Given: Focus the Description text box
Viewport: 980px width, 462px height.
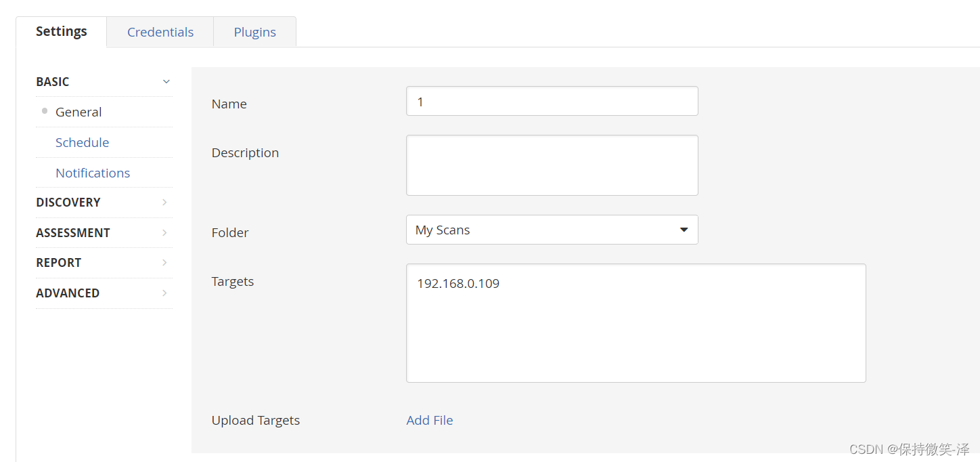Looking at the screenshot, I should [552, 165].
